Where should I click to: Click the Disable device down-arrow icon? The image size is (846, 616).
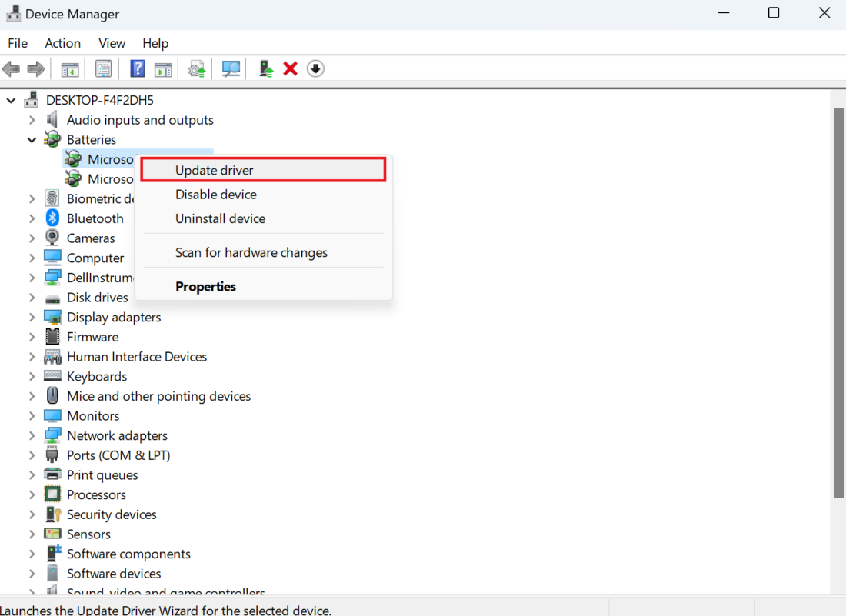[315, 69]
